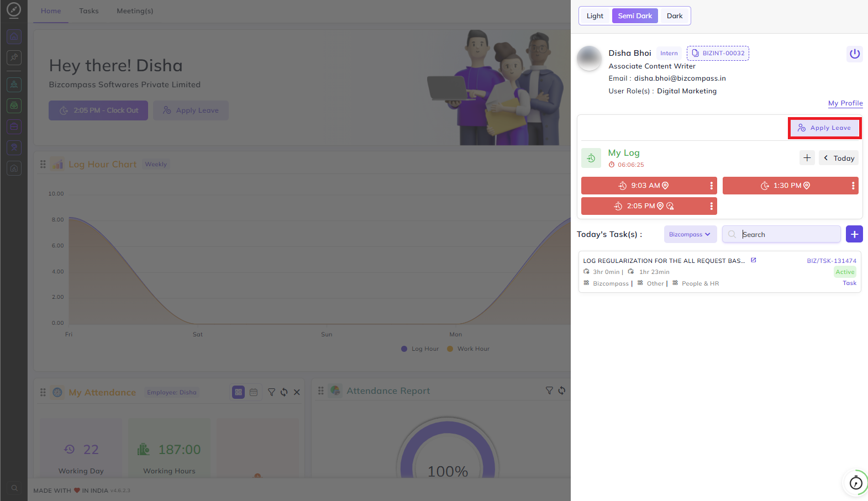The width and height of the screenshot is (868, 501).
Task: Click the power logout icon
Action: 855,54
